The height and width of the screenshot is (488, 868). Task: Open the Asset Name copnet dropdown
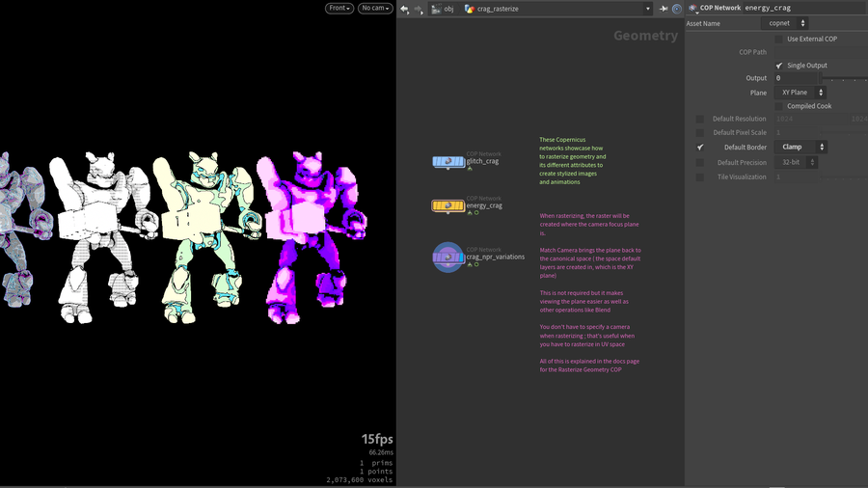pos(786,23)
